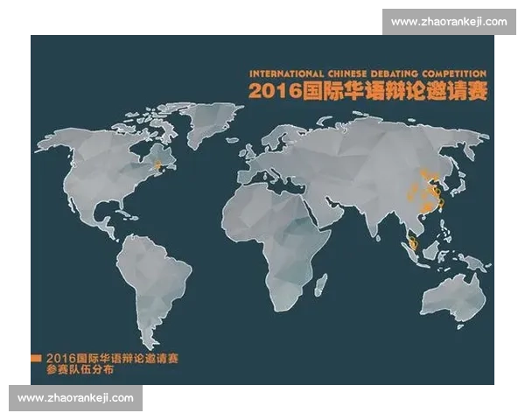Click the world map infographic image
Screen dimensions: 525x420
(x=262, y=210)
